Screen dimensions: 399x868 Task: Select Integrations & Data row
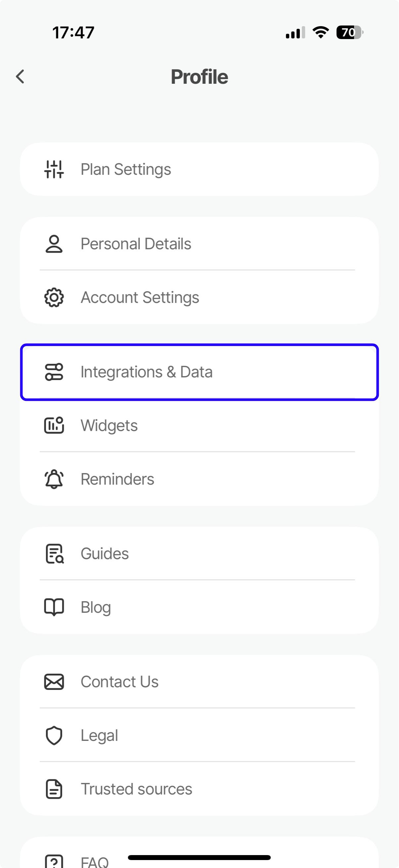point(199,372)
